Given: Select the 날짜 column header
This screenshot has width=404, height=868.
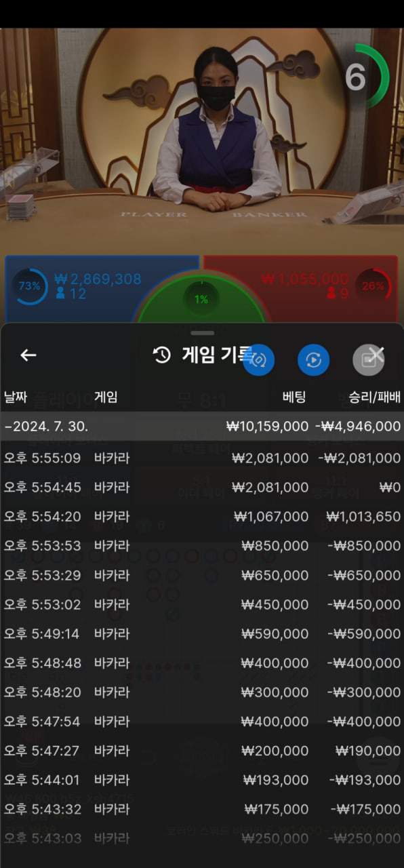Looking at the screenshot, I should (17, 397).
